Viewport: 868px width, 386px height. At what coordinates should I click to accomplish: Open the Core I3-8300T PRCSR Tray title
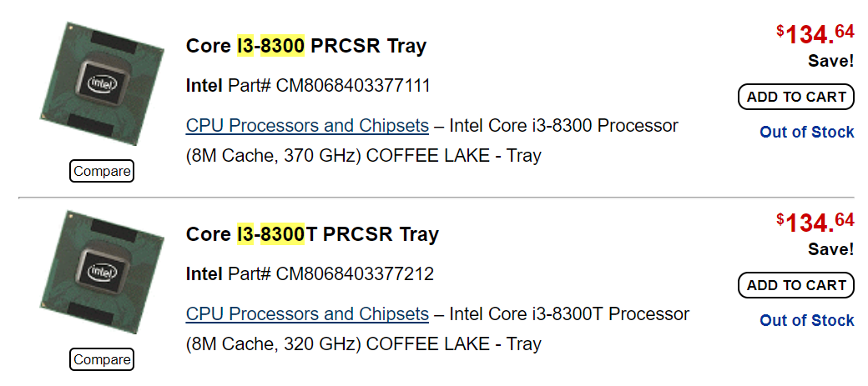click(311, 234)
